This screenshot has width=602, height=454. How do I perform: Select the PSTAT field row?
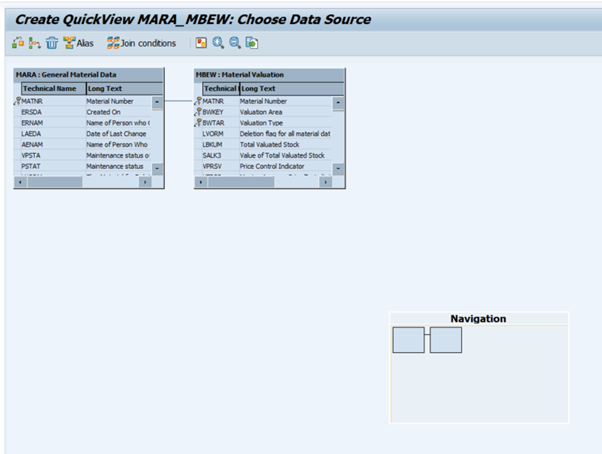(x=83, y=166)
